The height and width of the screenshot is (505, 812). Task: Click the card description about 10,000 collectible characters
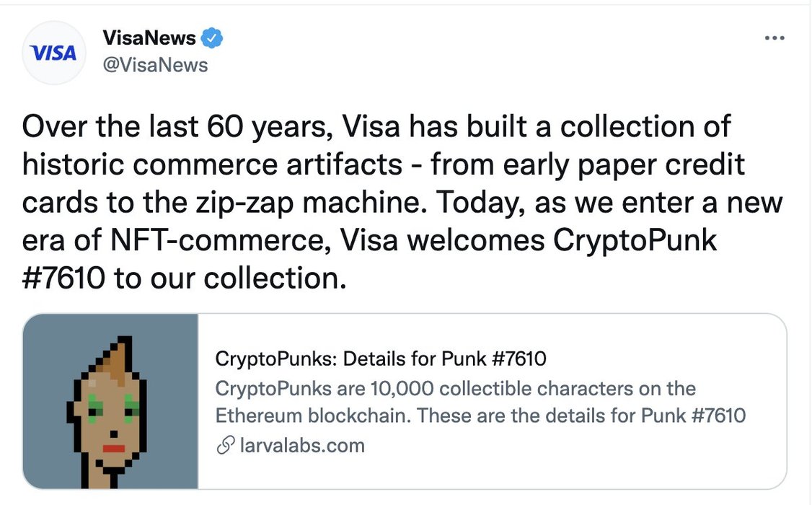(x=480, y=402)
